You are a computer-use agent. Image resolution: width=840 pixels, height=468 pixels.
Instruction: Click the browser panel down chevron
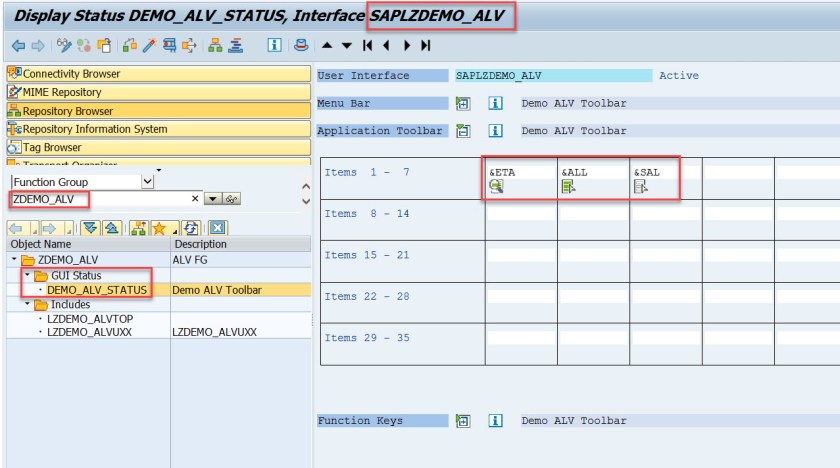tap(306, 201)
